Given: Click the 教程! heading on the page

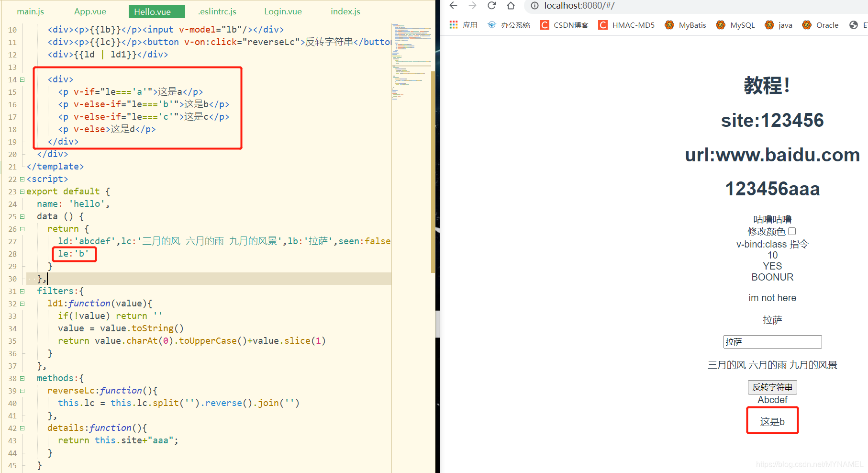Looking at the screenshot, I should coord(767,86).
